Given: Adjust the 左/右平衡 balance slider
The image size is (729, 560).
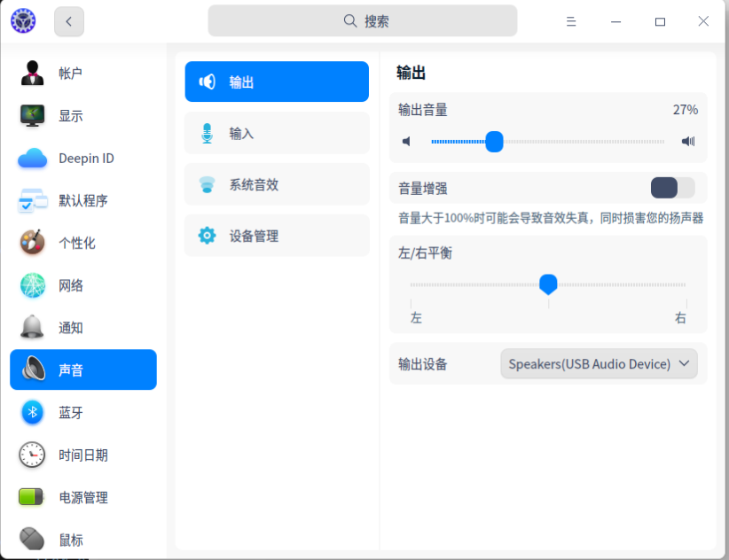Looking at the screenshot, I should coord(548,284).
